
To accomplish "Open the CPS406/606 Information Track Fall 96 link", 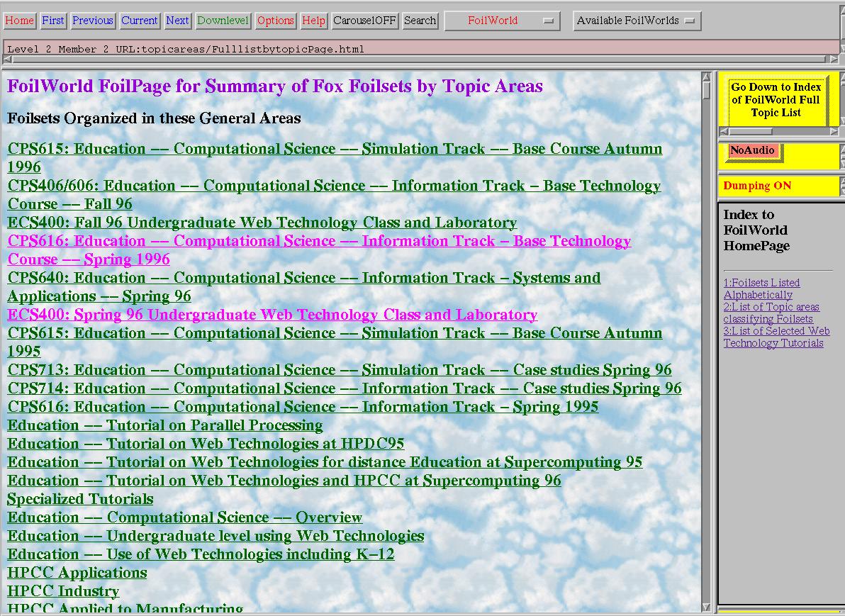I will [x=334, y=194].
